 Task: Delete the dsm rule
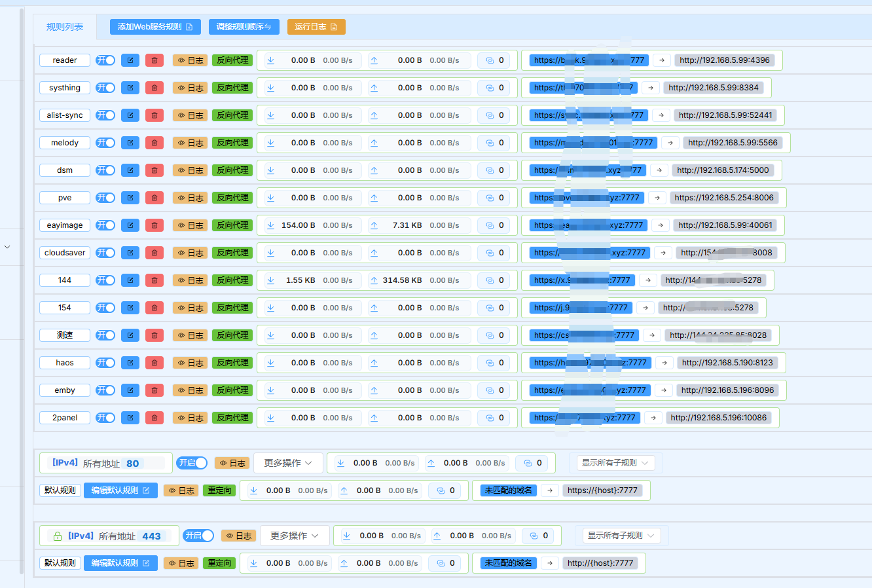coord(154,170)
